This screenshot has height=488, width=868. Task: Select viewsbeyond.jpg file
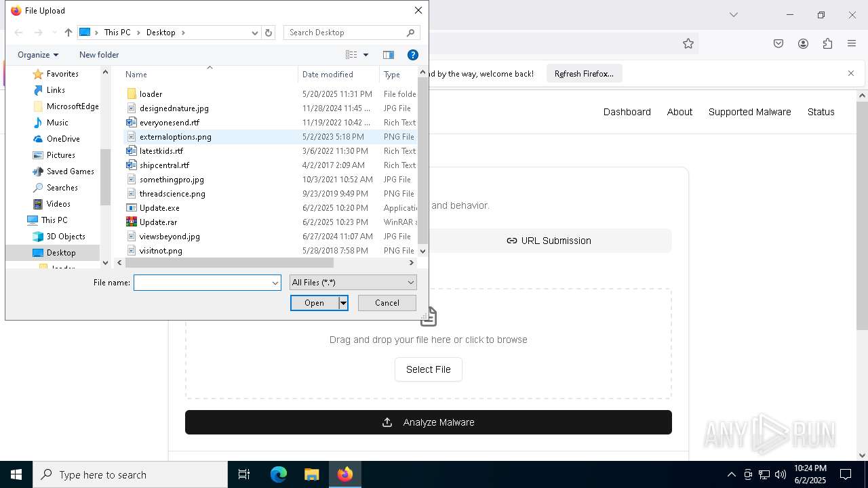click(170, 237)
